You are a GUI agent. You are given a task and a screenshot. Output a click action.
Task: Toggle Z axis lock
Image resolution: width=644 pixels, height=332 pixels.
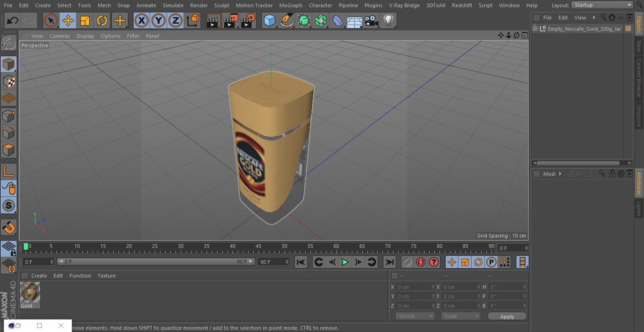(175, 21)
